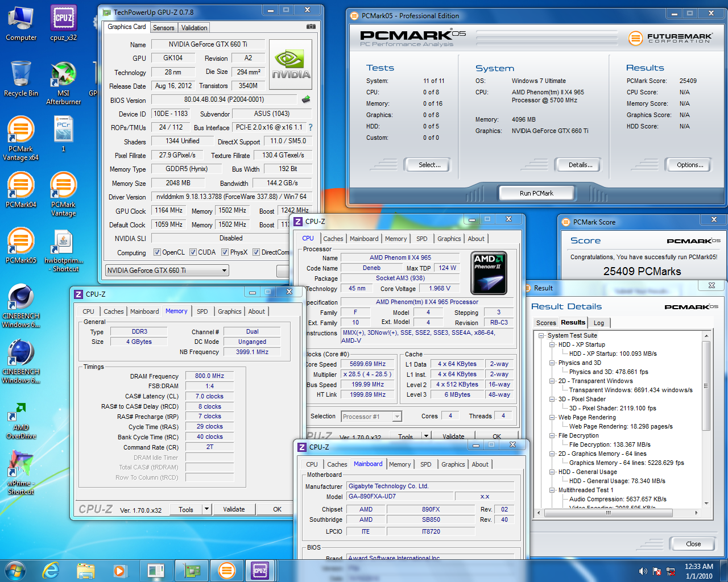Open Caches tab in CPU-Z processor window
Screen dimensions: 728x582
click(333, 239)
